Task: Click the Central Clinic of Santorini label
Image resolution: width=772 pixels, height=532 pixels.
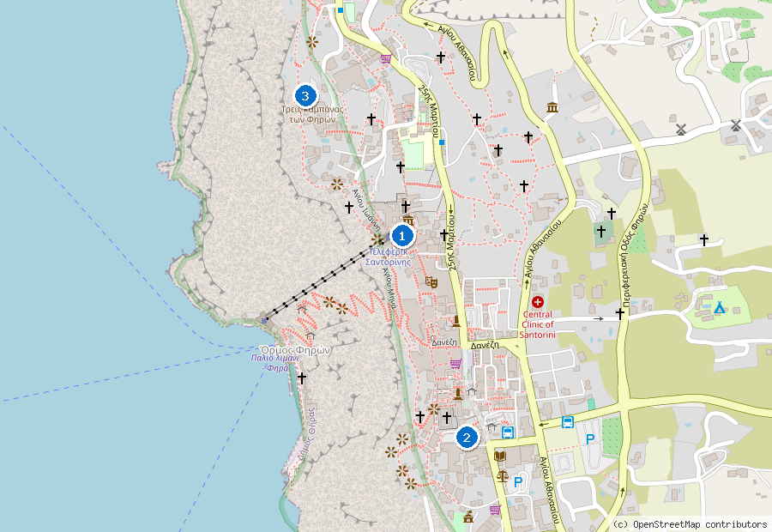Action: point(538,324)
